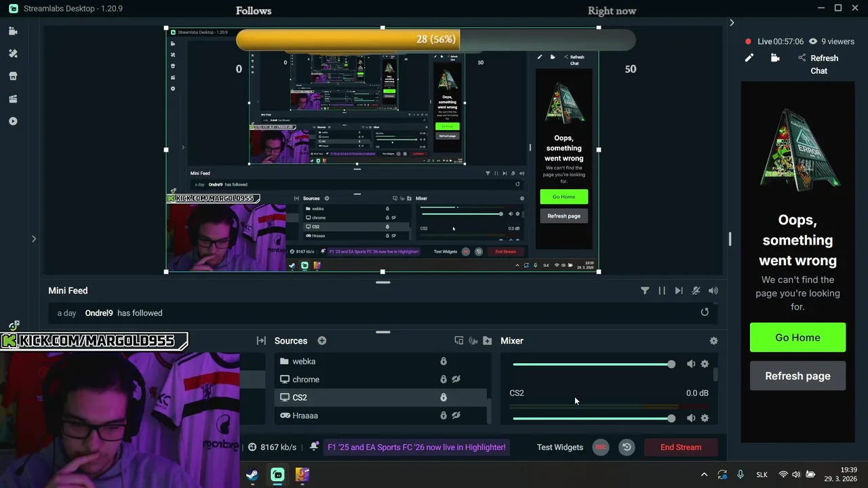The image size is (868, 488).
Task: Click the Refresh page button
Action: click(x=797, y=376)
